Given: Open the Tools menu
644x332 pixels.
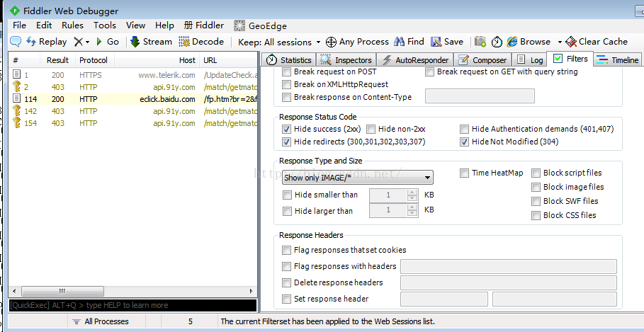Looking at the screenshot, I should click(105, 25).
